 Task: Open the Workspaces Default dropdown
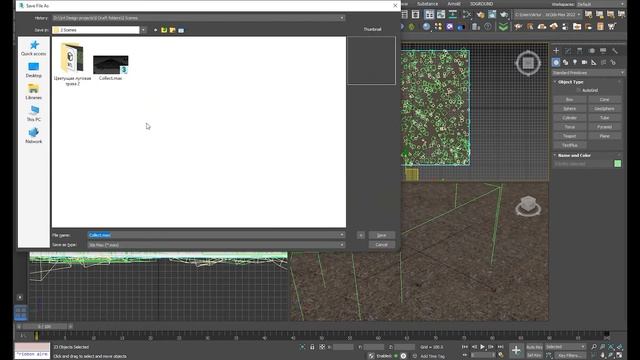tap(600, 4)
